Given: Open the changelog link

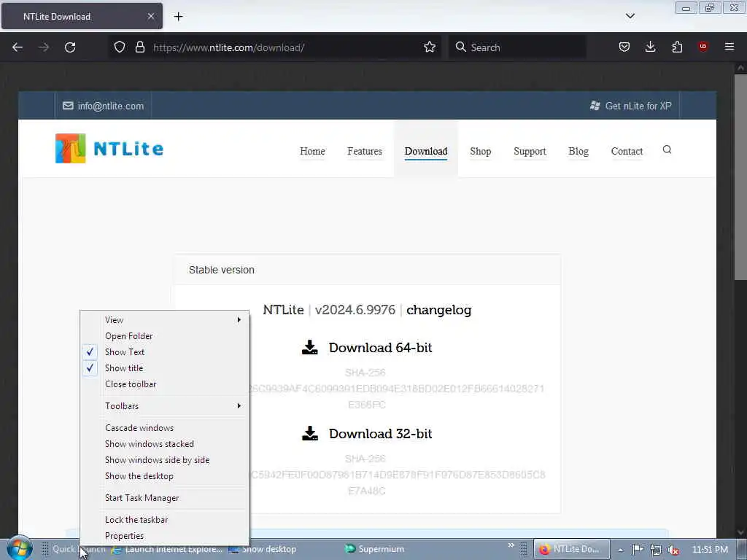Looking at the screenshot, I should (x=438, y=310).
